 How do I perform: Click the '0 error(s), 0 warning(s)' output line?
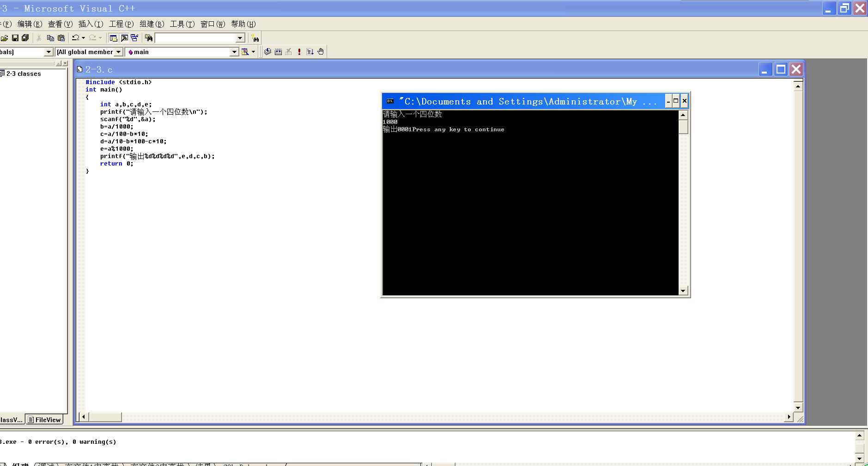click(x=72, y=442)
